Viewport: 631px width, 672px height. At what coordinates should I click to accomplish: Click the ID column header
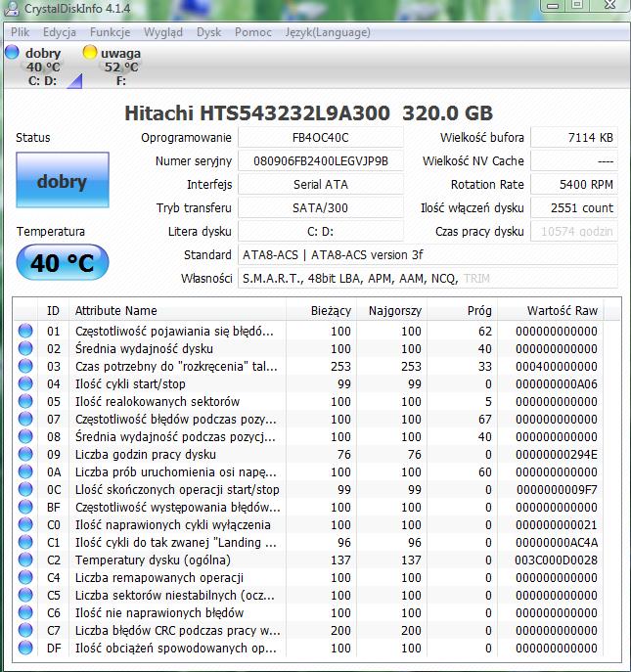53,311
